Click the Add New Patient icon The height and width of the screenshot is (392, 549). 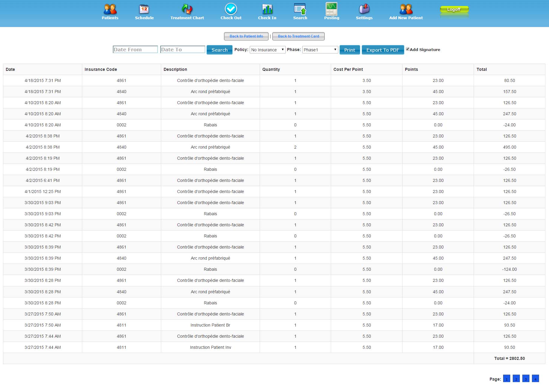406,10
